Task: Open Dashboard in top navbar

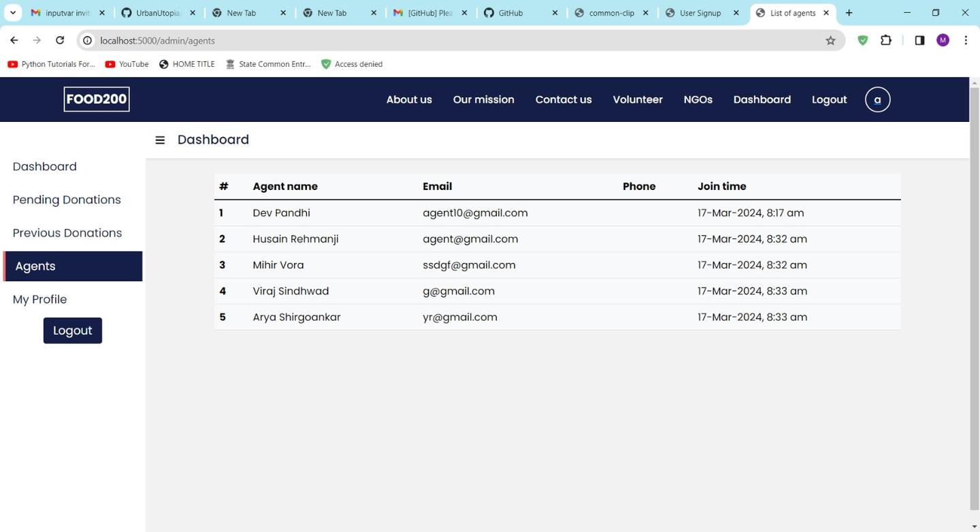Action: click(762, 99)
